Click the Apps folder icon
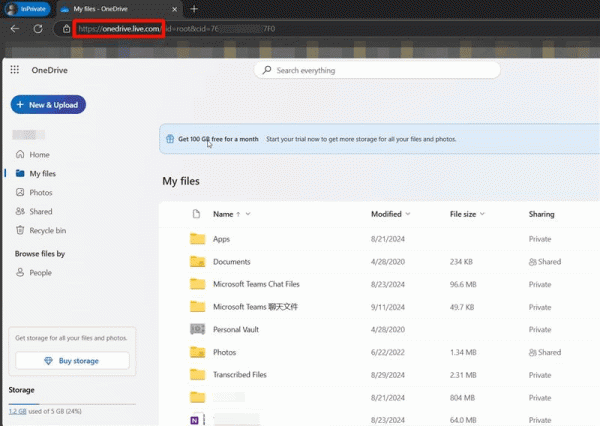This screenshot has width=600, height=426. [197, 239]
